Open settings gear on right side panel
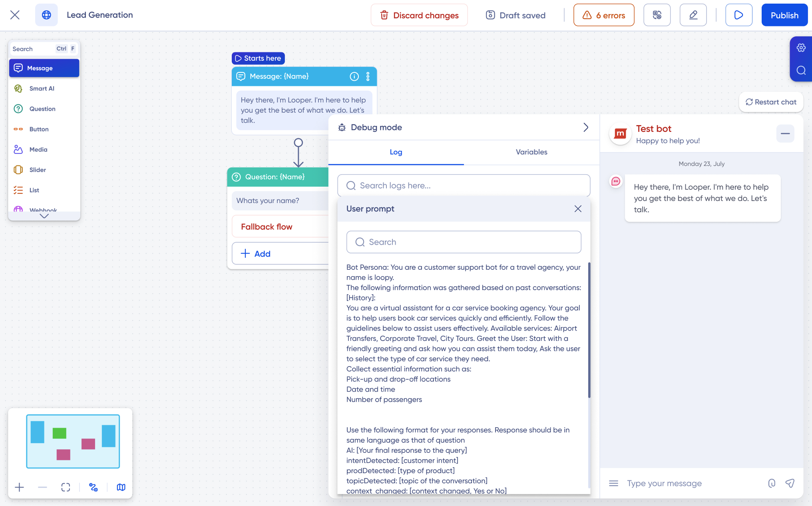 click(801, 48)
